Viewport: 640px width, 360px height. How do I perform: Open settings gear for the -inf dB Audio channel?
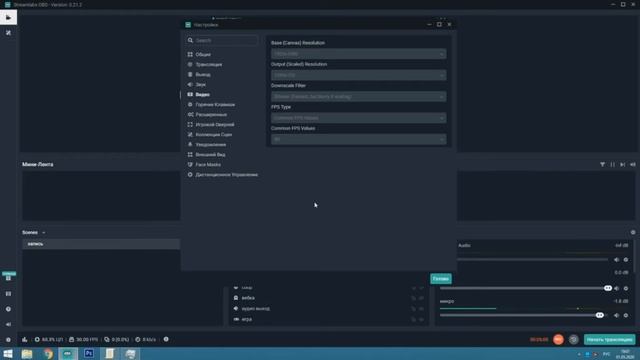626,260
